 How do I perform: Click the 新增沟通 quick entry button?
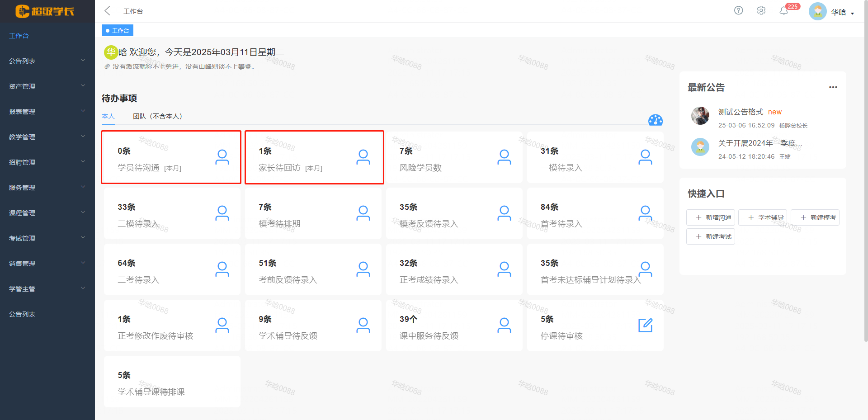[710, 217]
